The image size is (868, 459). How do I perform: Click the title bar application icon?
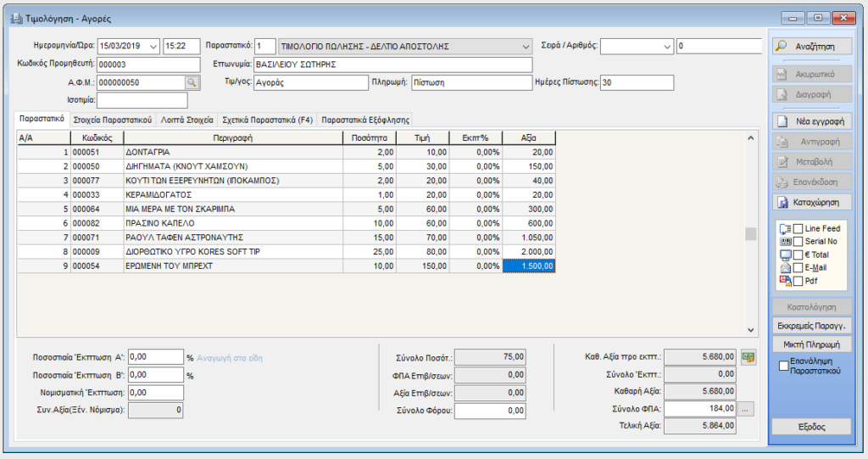tap(16, 19)
